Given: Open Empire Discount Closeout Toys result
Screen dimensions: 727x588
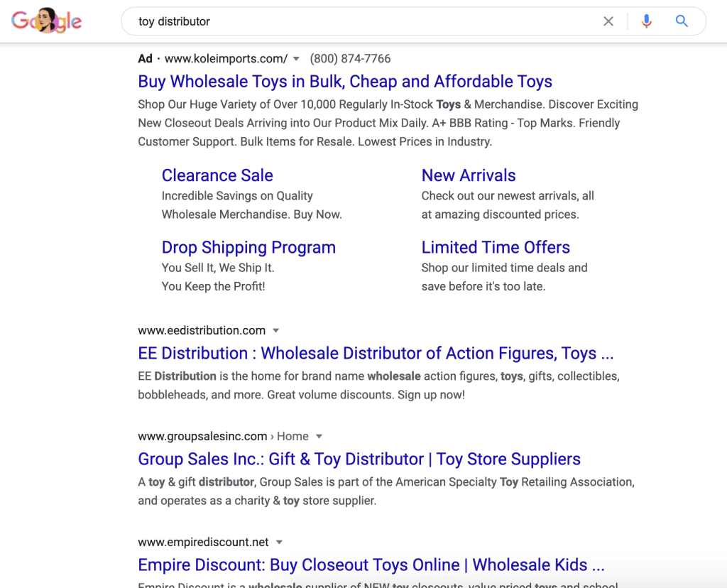Looking at the screenshot, I should [x=371, y=565].
